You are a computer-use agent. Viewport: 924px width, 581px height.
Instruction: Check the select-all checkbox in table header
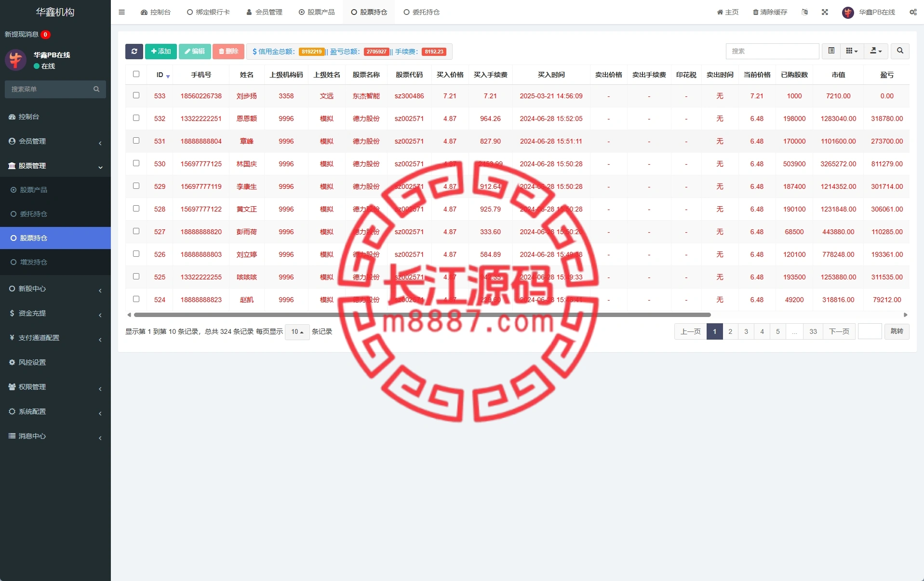136,74
